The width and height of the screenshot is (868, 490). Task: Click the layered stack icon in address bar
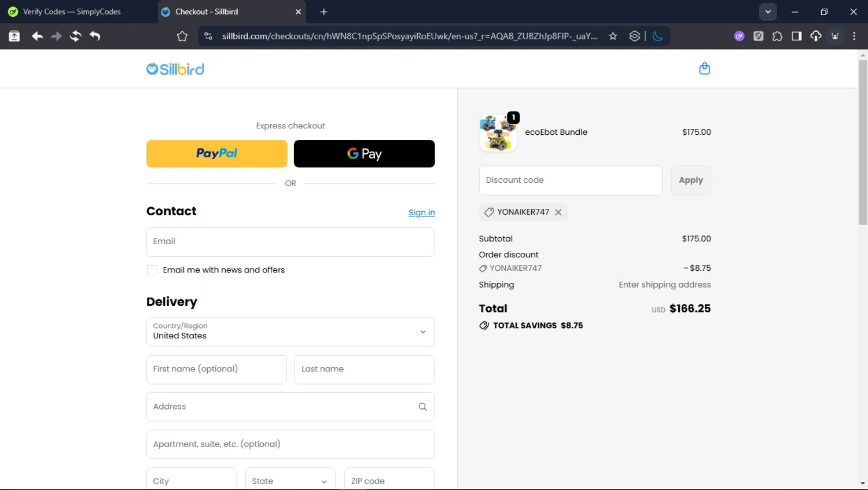634,36
